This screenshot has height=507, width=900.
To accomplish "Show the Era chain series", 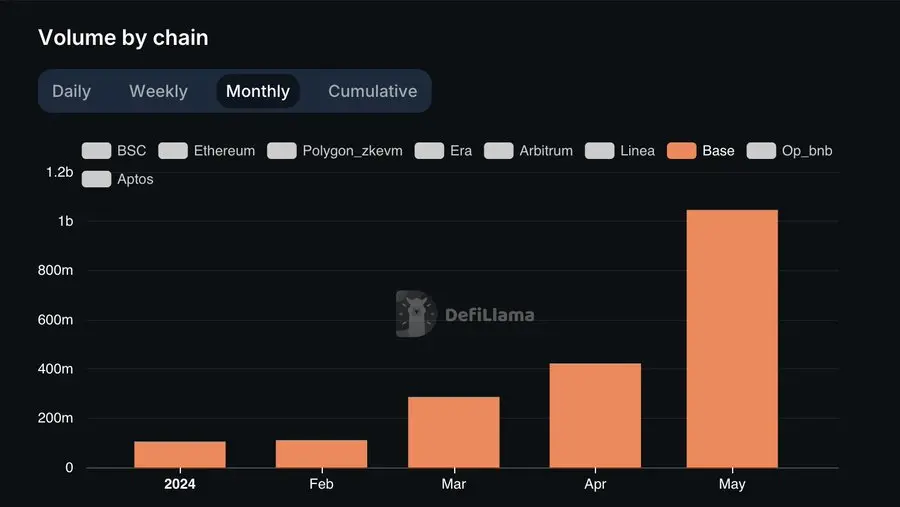I will [x=429, y=151].
